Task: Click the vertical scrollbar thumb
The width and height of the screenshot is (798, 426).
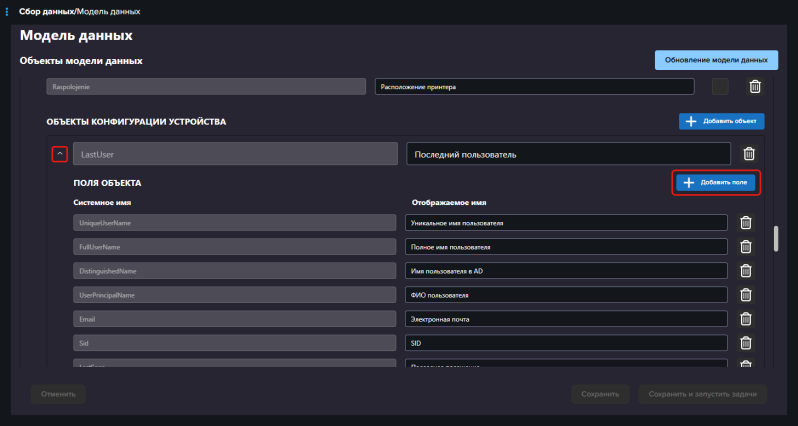Action: 775,240
